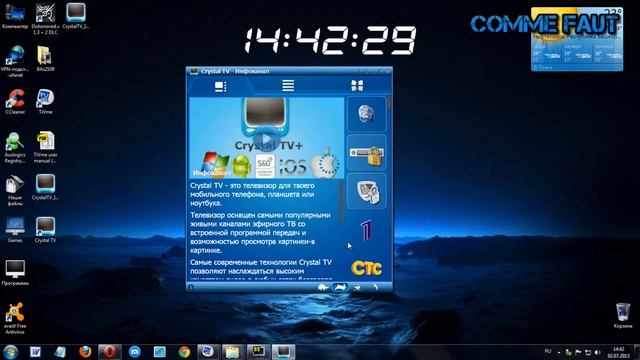Choose the rabbit medium-quality speed icon

tap(340, 287)
